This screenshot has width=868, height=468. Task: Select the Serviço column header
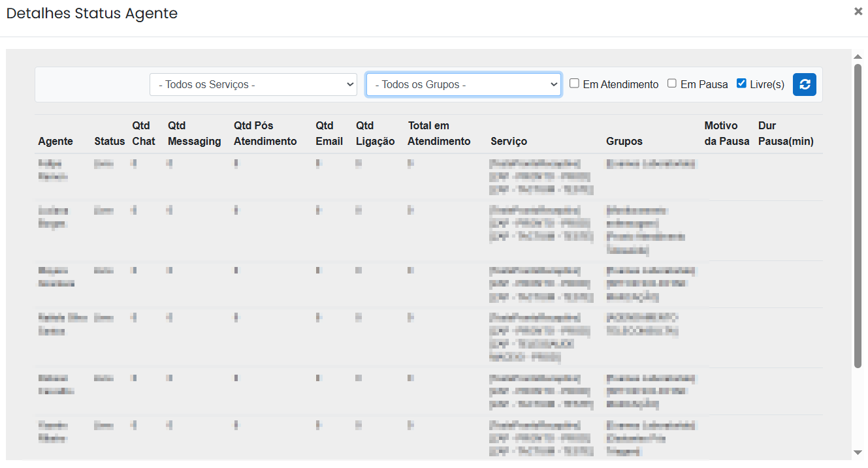point(508,141)
